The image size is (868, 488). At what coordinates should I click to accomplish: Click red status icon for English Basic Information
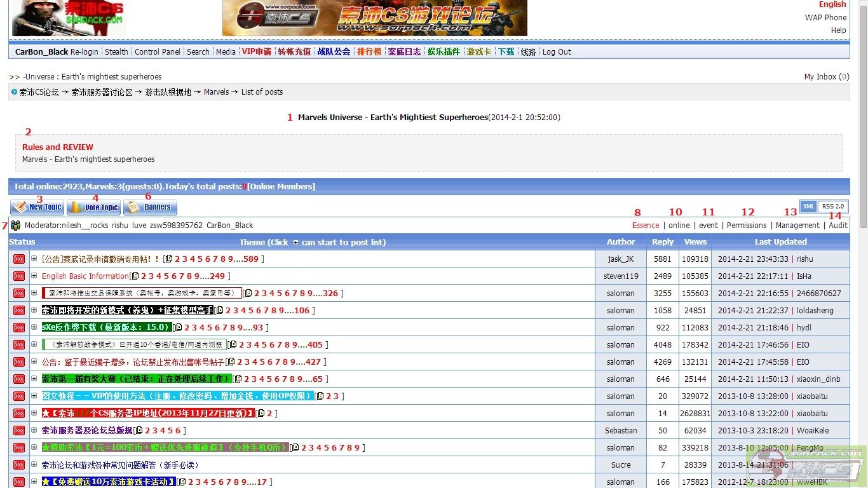click(x=19, y=276)
